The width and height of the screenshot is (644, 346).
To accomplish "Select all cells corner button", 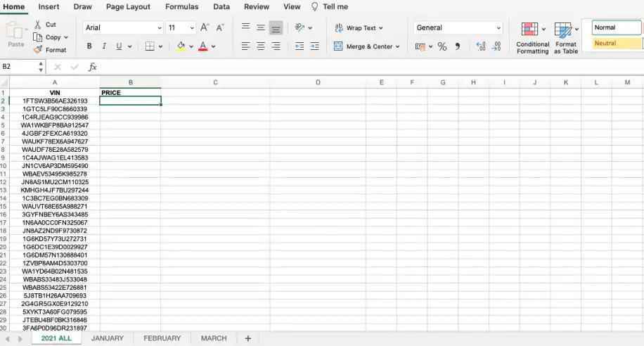I will [4, 83].
